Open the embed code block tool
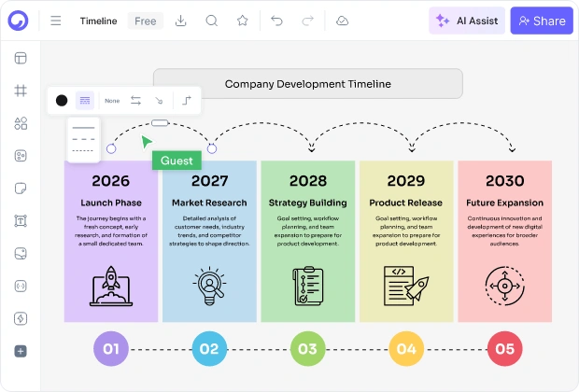 [x=21, y=286]
